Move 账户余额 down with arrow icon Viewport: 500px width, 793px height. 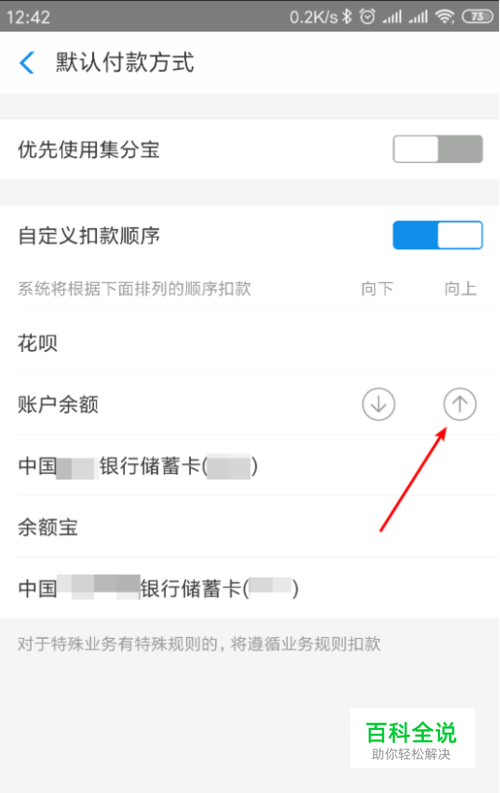click(378, 404)
